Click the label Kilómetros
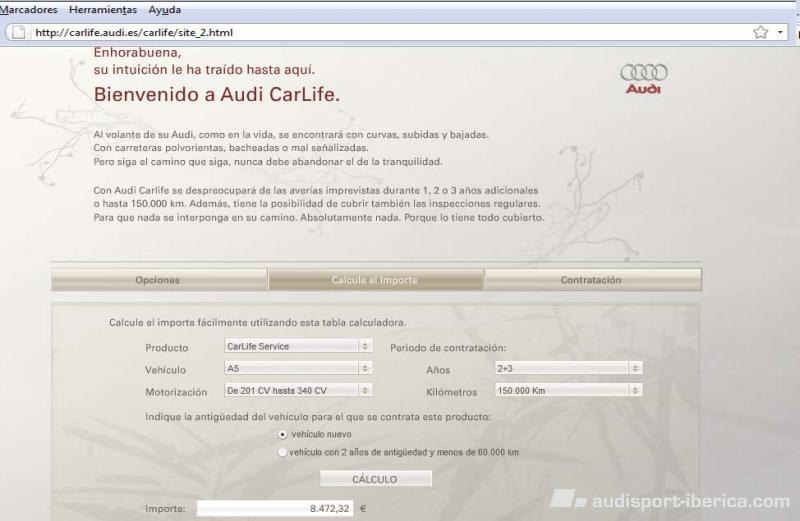 coord(451,392)
